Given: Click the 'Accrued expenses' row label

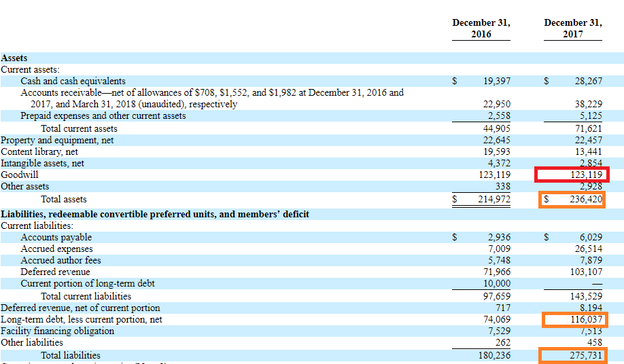Looking at the screenshot, I should pos(56,249).
